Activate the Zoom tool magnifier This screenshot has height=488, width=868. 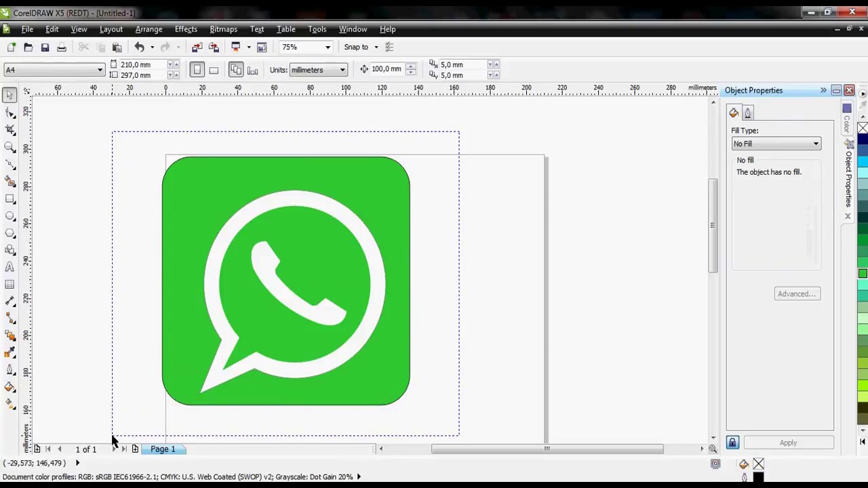(x=9, y=146)
